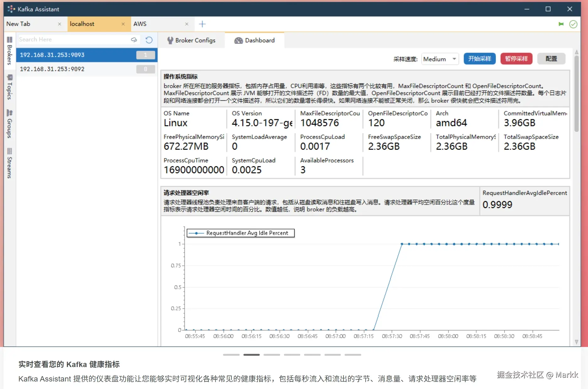Viewport: 588px width, 389px height.
Task: Click the 配置 configuration button
Action: coord(551,59)
